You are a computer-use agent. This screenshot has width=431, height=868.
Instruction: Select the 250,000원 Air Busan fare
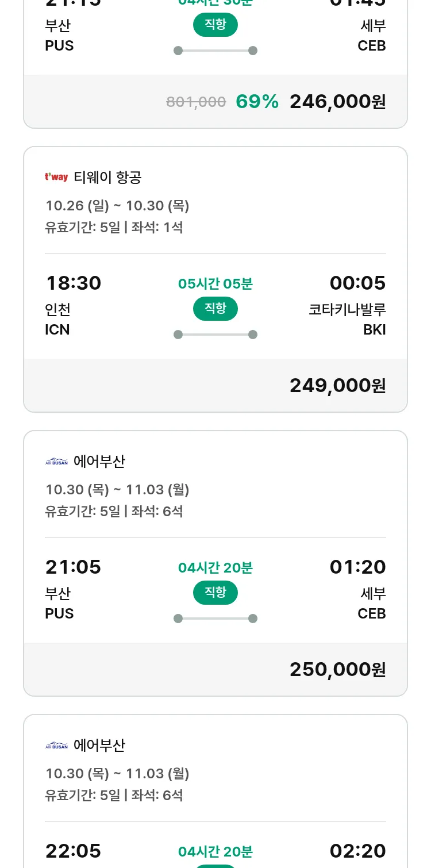(x=337, y=669)
